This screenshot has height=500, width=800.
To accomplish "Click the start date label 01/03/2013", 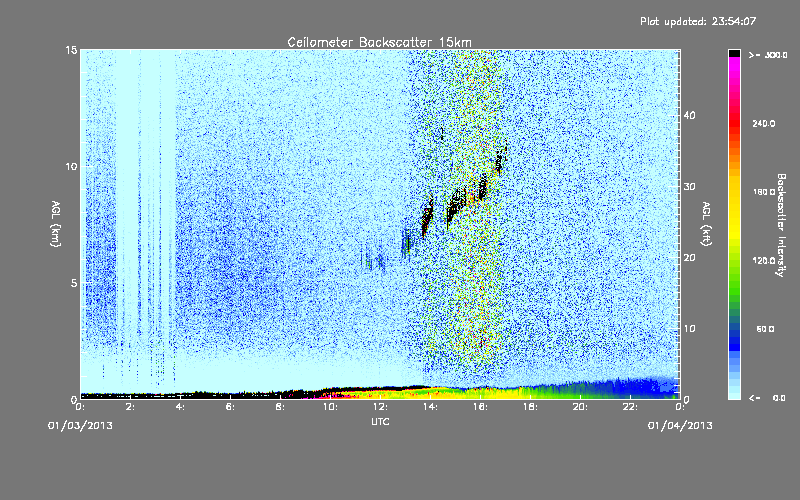I will pyautogui.click(x=80, y=426).
